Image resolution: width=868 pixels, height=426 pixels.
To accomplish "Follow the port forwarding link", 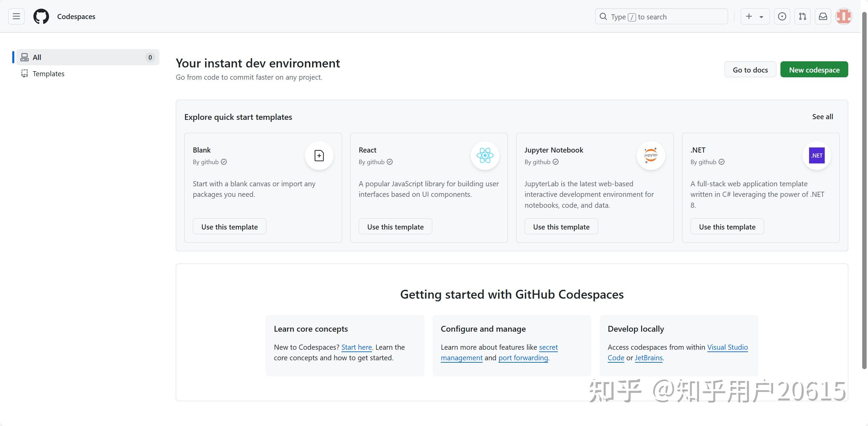I will pyautogui.click(x=523, y=358).
